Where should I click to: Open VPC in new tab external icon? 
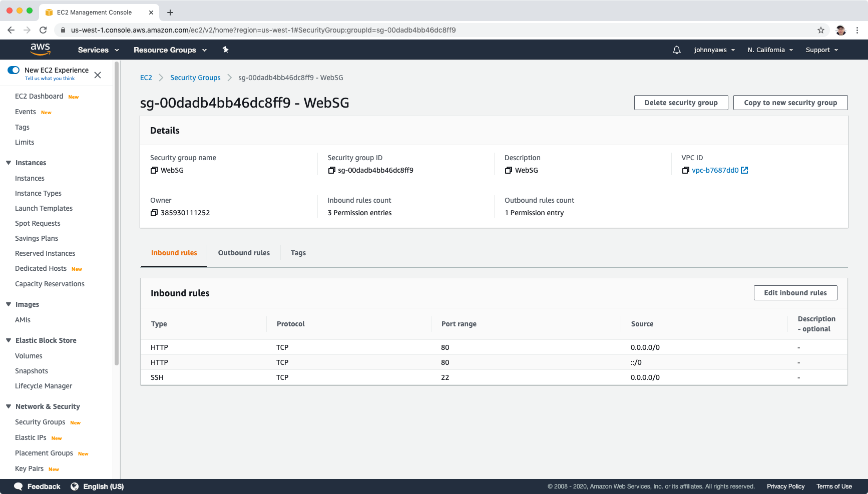click(x=744, y=170)
